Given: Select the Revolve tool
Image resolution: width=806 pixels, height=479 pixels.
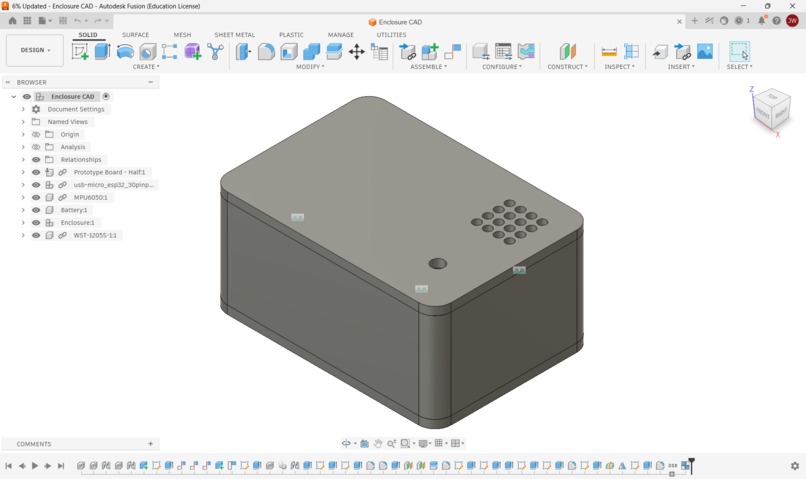Looking at the screenshot, I should click(125, 52).
